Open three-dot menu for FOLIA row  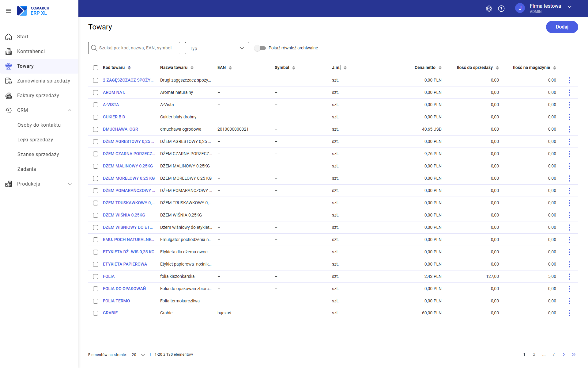tap(569, 276)
